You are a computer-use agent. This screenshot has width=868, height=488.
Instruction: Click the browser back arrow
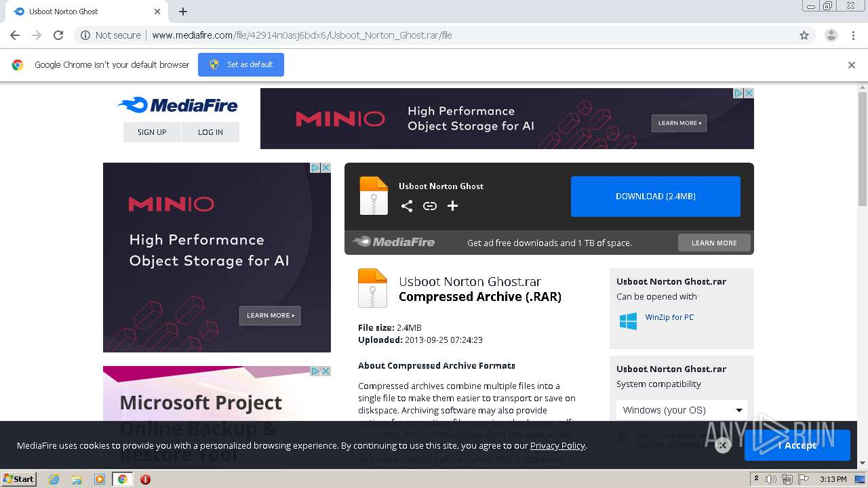click(x=15, y=35)
